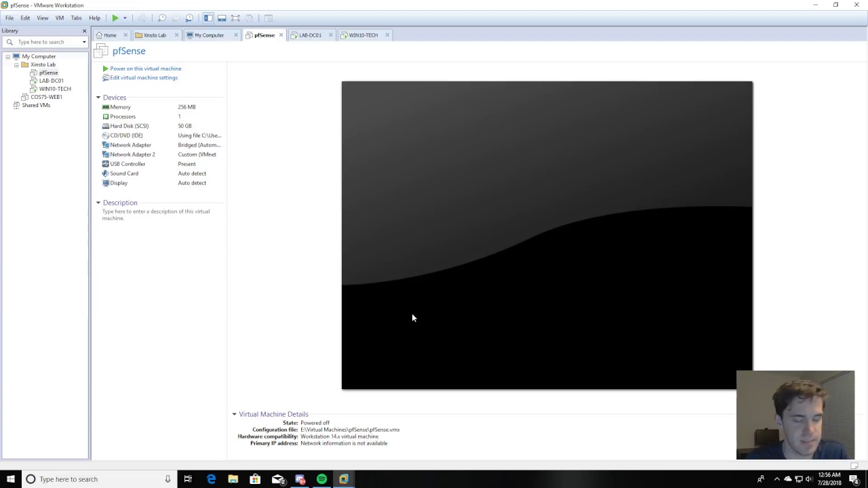868x488 pixels.
Task: Open Task View on the taskbar
Action: 188,479
